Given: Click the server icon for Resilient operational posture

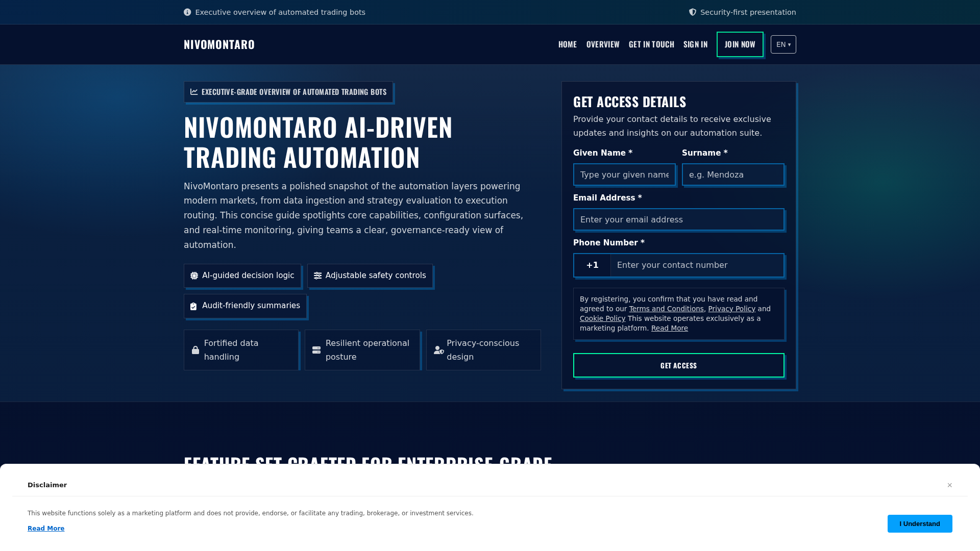Looking at the screenshot, I should click(x=316, y=350).
